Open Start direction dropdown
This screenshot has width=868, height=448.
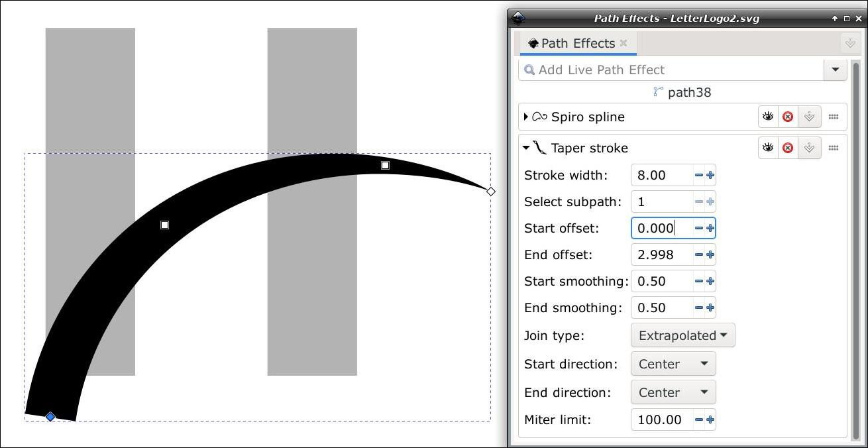673,364
